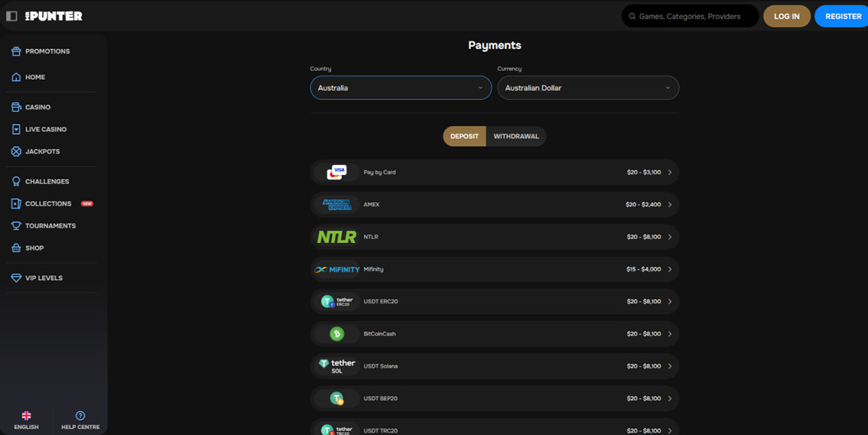Click the Log In button
The height and width of the screenshot is (435, 868).
[787, 16]
